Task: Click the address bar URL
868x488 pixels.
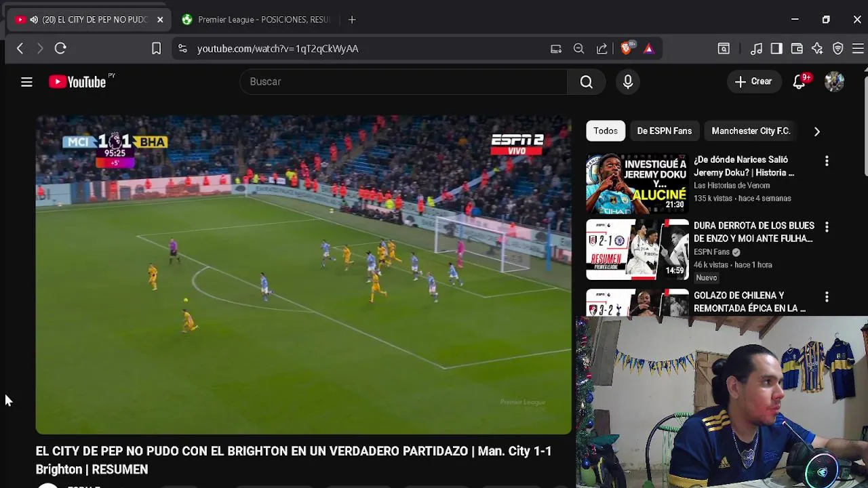Action: coord(278,49)
